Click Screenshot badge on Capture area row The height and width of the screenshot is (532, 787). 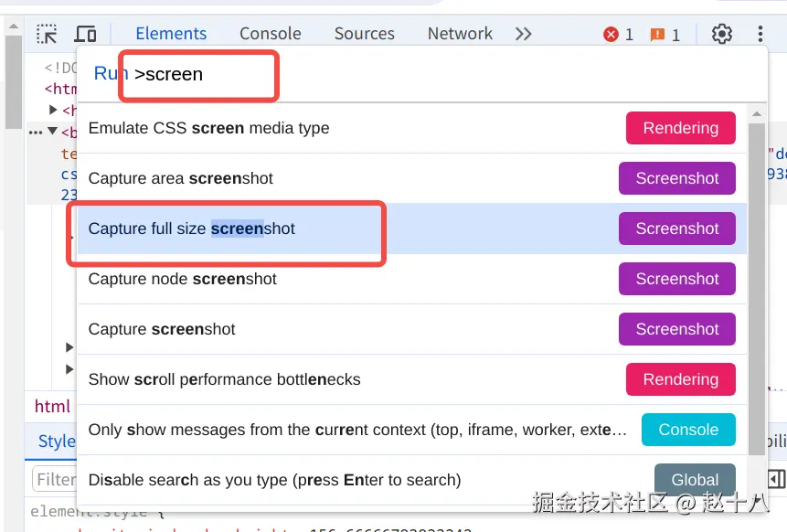click(677, 178)
